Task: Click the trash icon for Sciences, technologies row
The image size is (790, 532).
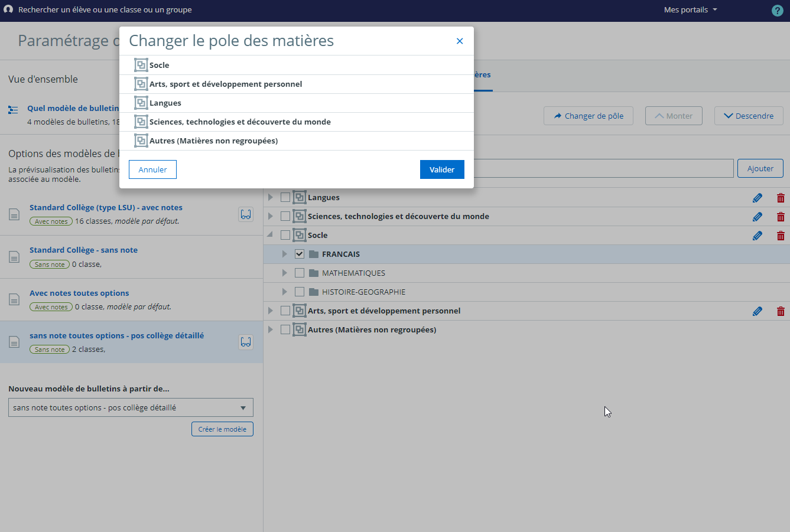Action: click(x=781, y=217)
